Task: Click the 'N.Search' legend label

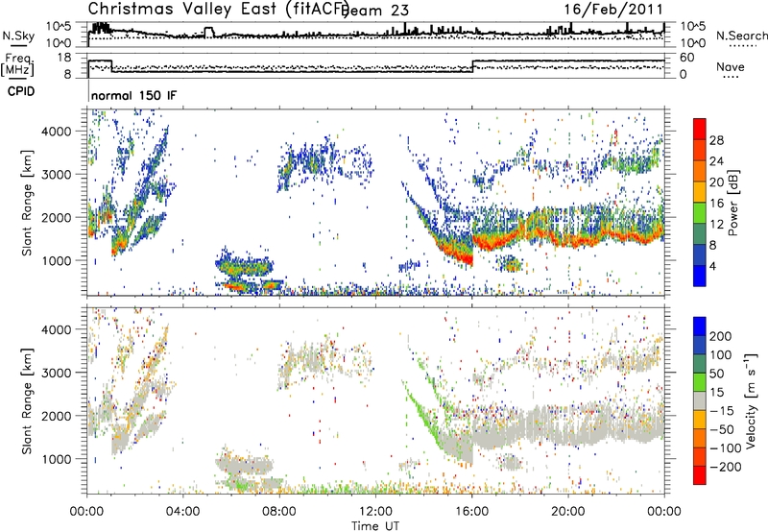Action: pos(742,36)
